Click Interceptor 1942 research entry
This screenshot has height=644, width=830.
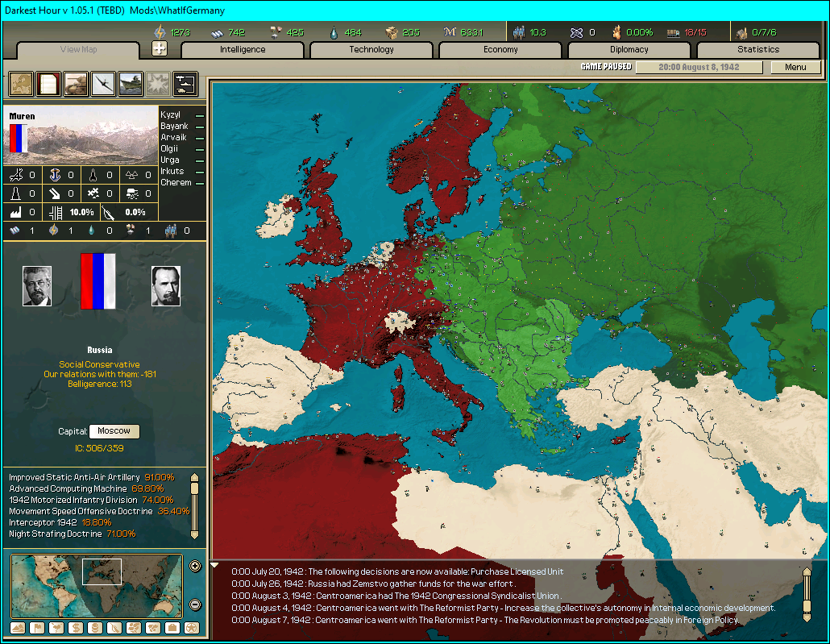(60, 523)
